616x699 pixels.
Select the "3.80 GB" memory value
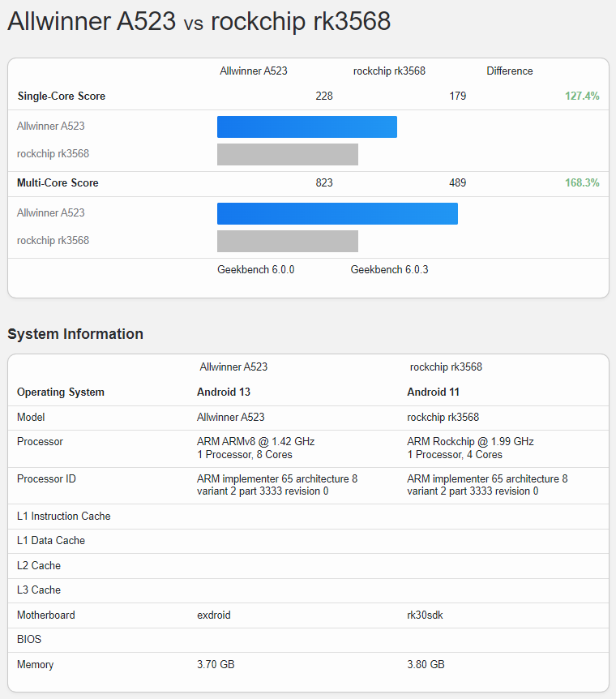coord(426,665)
